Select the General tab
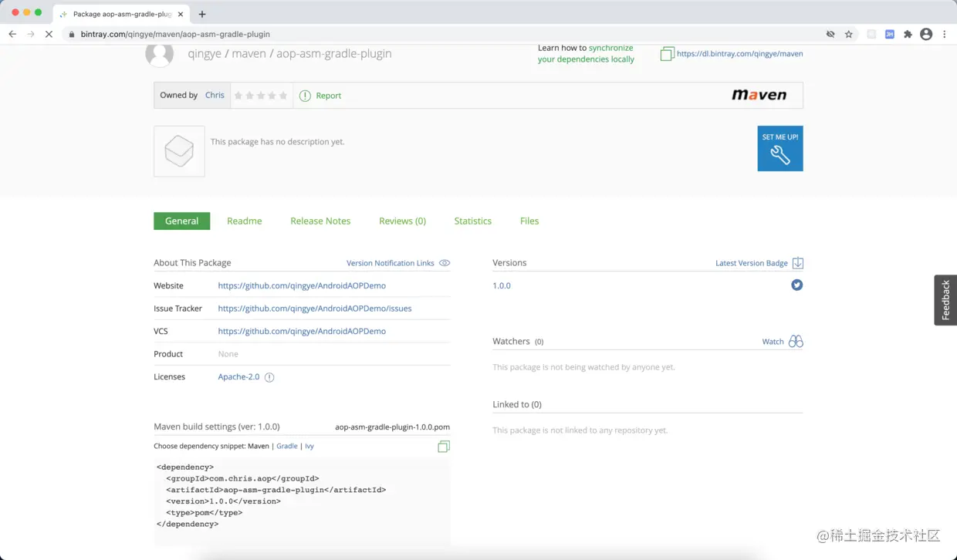 [181, 221]
